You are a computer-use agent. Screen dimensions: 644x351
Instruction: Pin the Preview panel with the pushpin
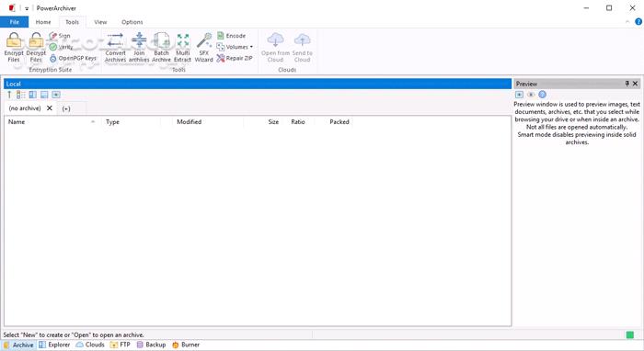tap(627, 84)
